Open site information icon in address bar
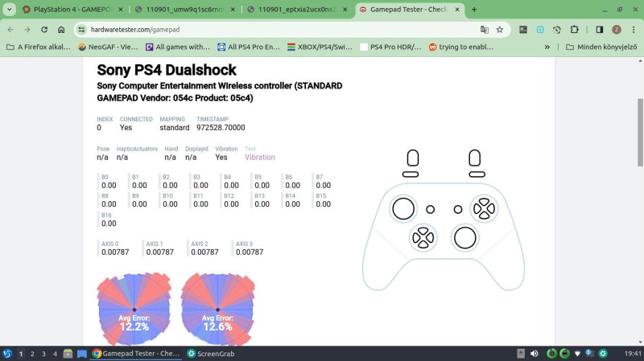Image resolution: width=644 pixels, height=361 pixels. pos(82,30)
